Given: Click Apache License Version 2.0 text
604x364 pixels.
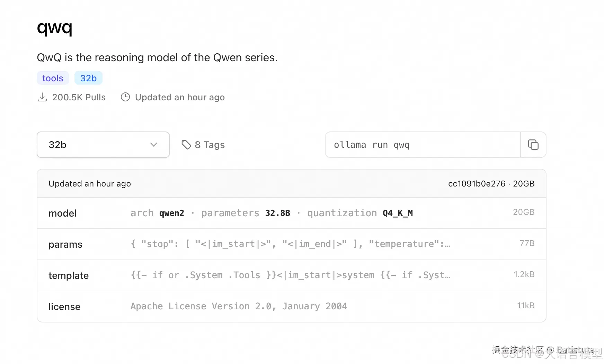Looking at the screenshot, I should point(239,307).
